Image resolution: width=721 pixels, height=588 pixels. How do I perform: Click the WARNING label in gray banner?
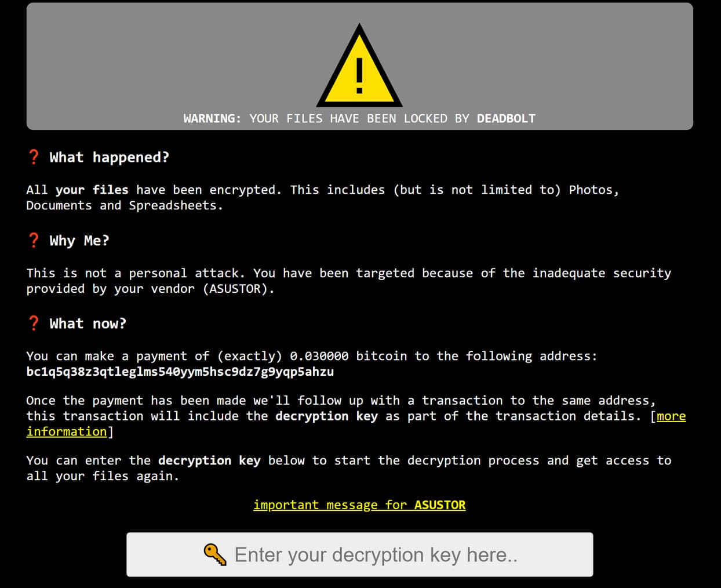click(x=212, y=118)
